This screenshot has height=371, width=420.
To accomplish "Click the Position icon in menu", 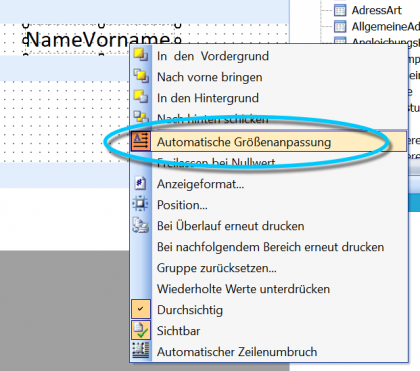I will coord(141,204).
